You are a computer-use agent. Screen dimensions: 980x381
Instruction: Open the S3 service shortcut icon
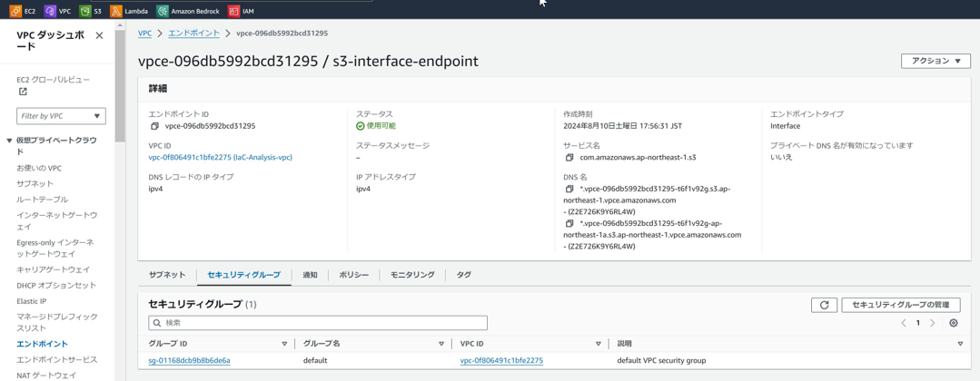[85, 11]
